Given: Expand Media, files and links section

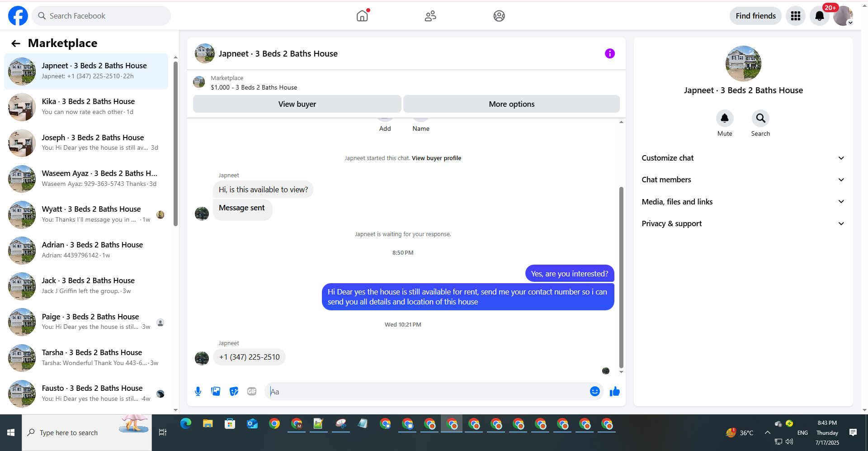Looking at the screenshot, I should [x=743, y=202].
